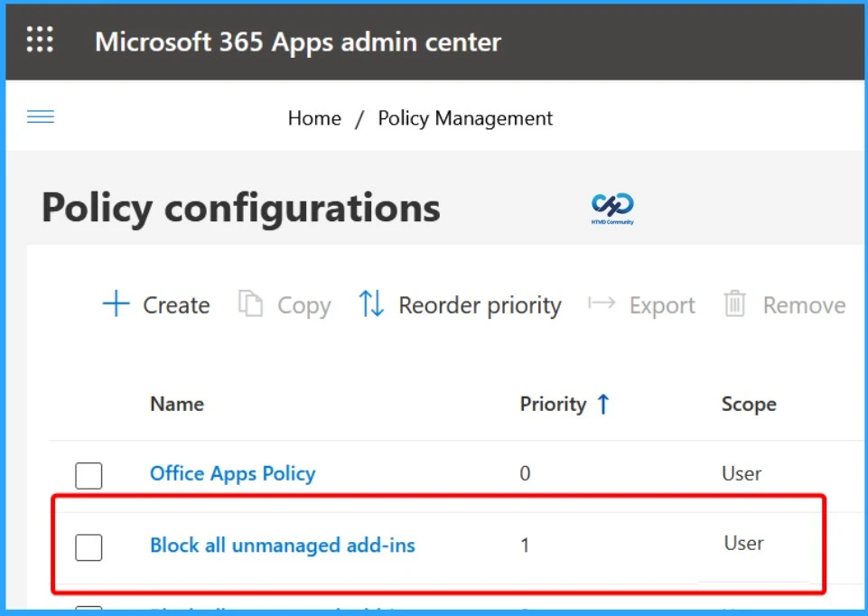Sort by the Priority column header
Screen dimensions: 868x616
pyautogui.click(x=553, y=405)
